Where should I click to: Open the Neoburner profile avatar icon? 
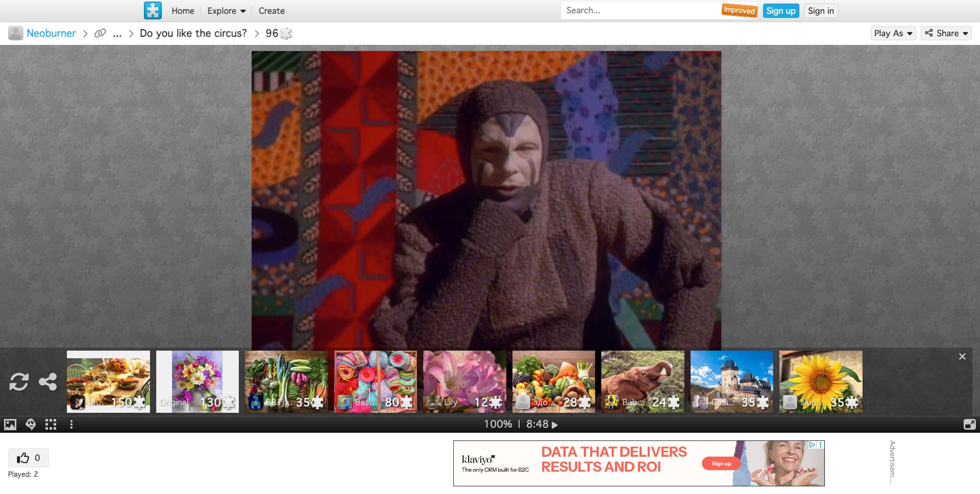[x=16, y=33]
